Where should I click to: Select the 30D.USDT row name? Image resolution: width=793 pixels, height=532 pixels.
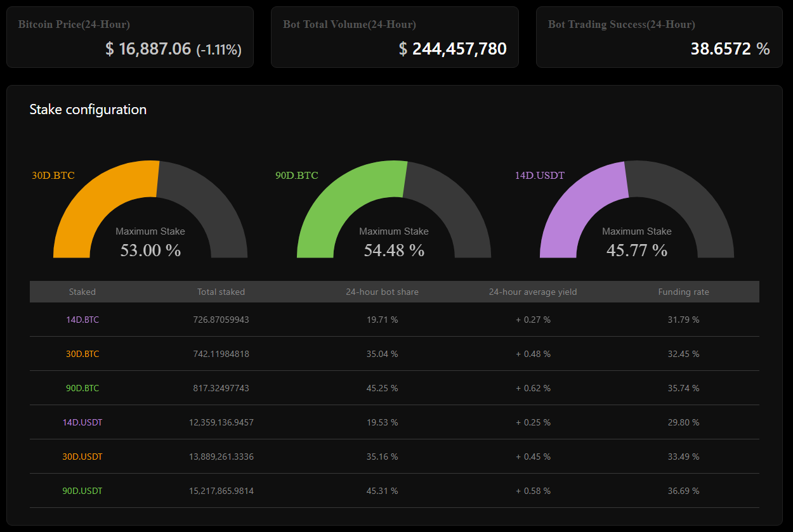pyautogui.click(x=82, y=457)
